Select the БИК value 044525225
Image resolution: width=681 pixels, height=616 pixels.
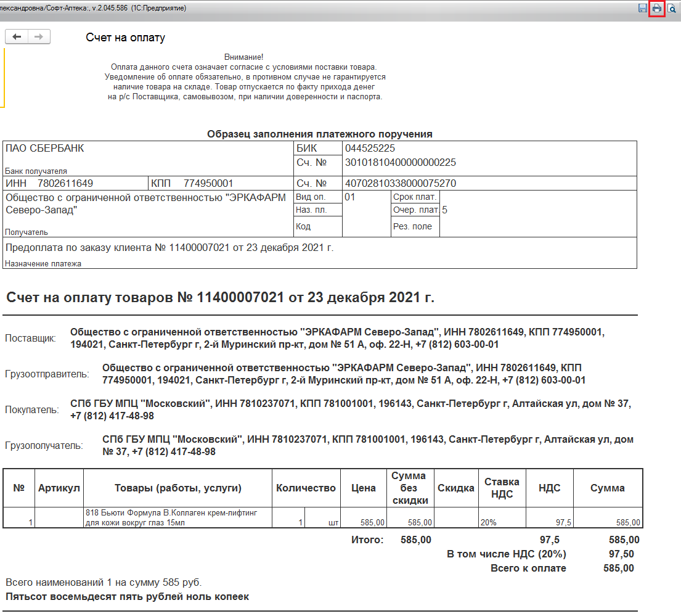coord(370,149)
